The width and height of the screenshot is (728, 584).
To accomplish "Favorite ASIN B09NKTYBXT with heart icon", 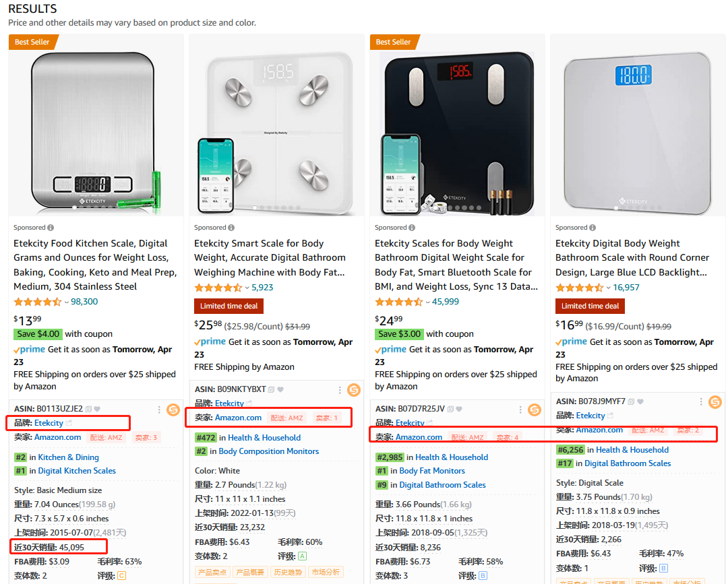I will point(280,389).
